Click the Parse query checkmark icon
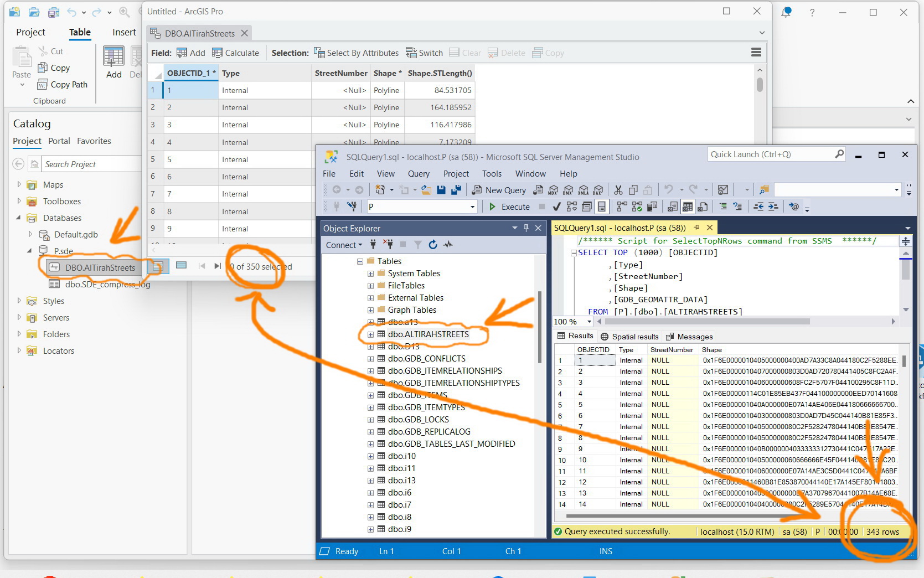924x578 pixels. click(x=556, y=207)
